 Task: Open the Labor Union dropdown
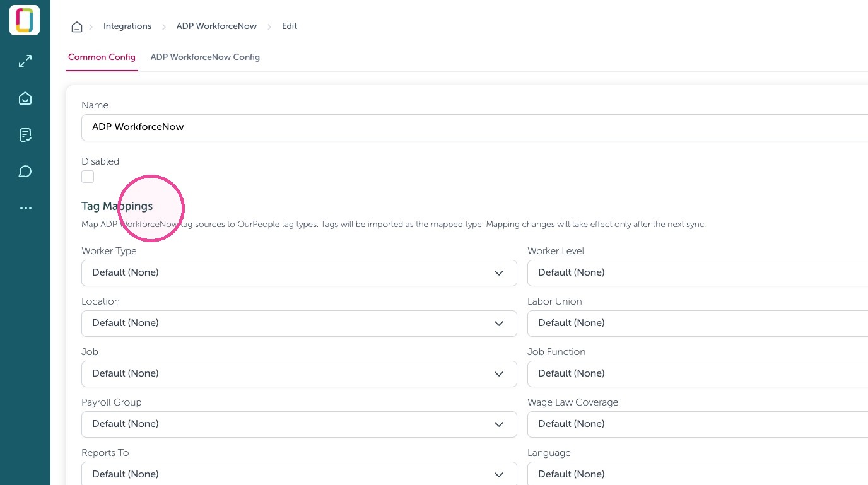click(698, 324)
